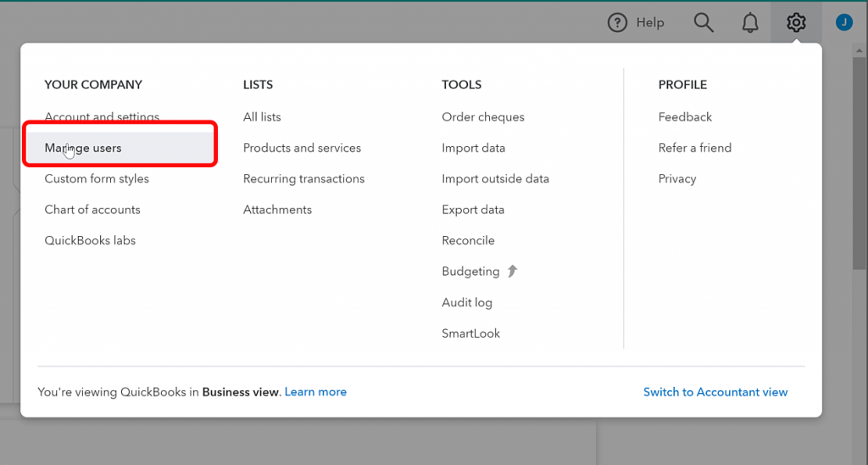Open the Help question mark icon
868x465 pixels.
[x=617, y=23]
